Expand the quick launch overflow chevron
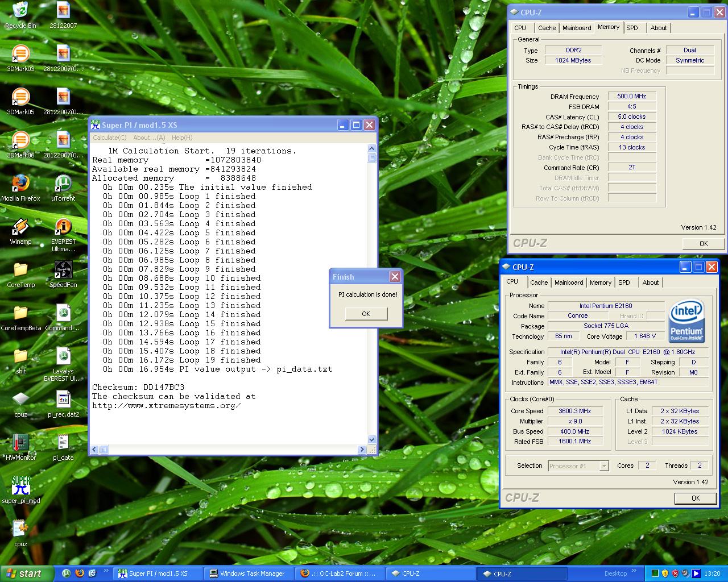Viewport: 728px width, 582px height. pos(106,570)
